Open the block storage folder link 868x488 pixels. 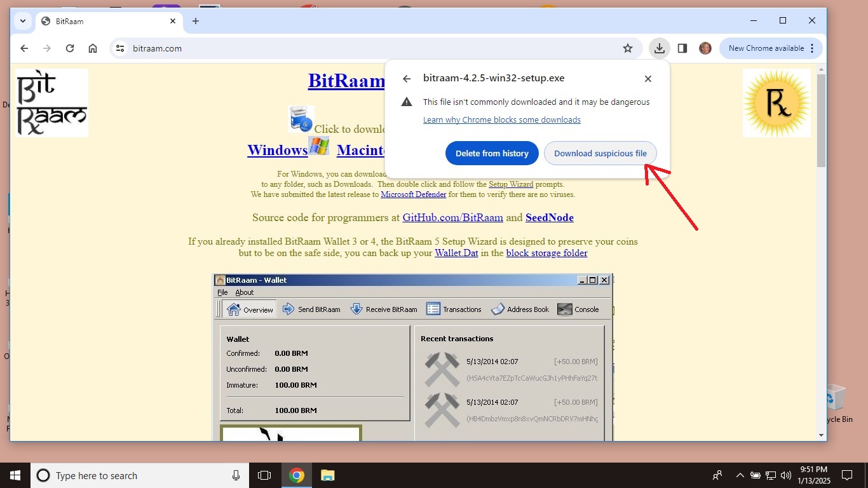point(547,253)
